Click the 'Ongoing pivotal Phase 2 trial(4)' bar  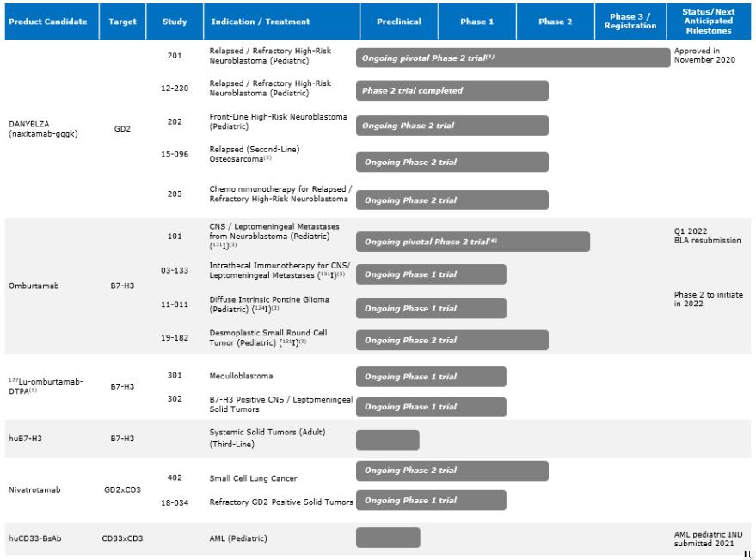[x=473, y=242]
